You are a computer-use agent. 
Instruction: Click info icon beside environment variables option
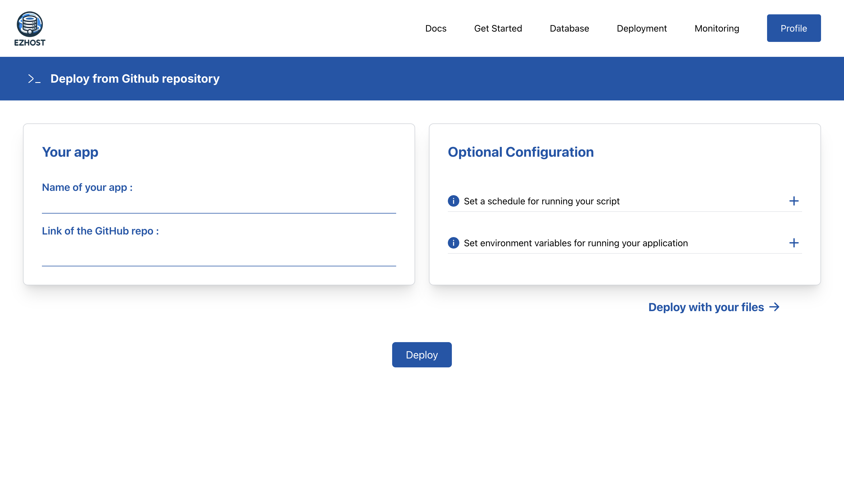453,243
